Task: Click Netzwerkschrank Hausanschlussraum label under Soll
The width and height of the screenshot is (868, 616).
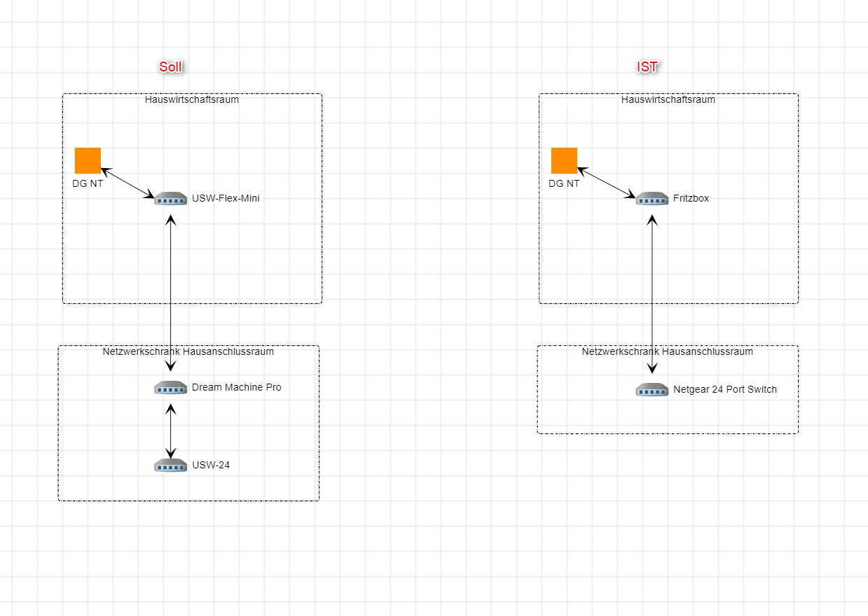Action: click(188, 351)
